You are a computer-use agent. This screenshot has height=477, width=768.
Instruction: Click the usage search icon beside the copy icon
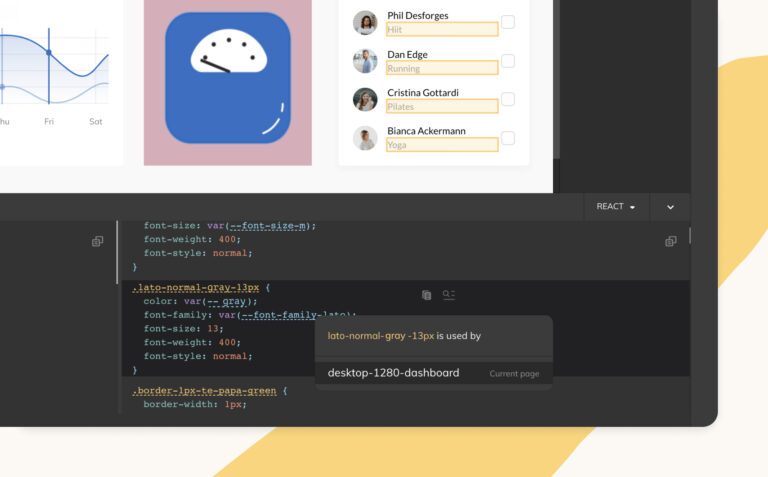coord(449,295)
